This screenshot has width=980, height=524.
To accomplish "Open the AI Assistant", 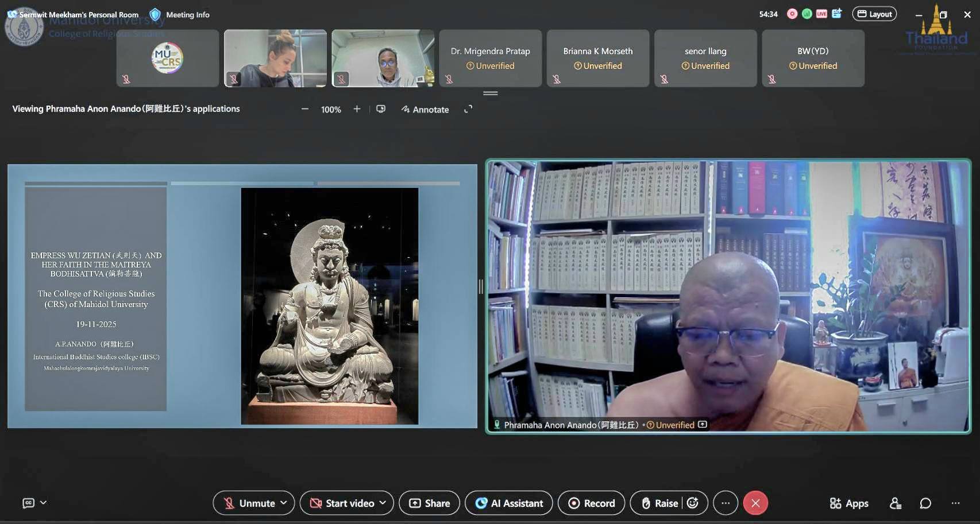I will pyautogui.click(x=508, y=503).
